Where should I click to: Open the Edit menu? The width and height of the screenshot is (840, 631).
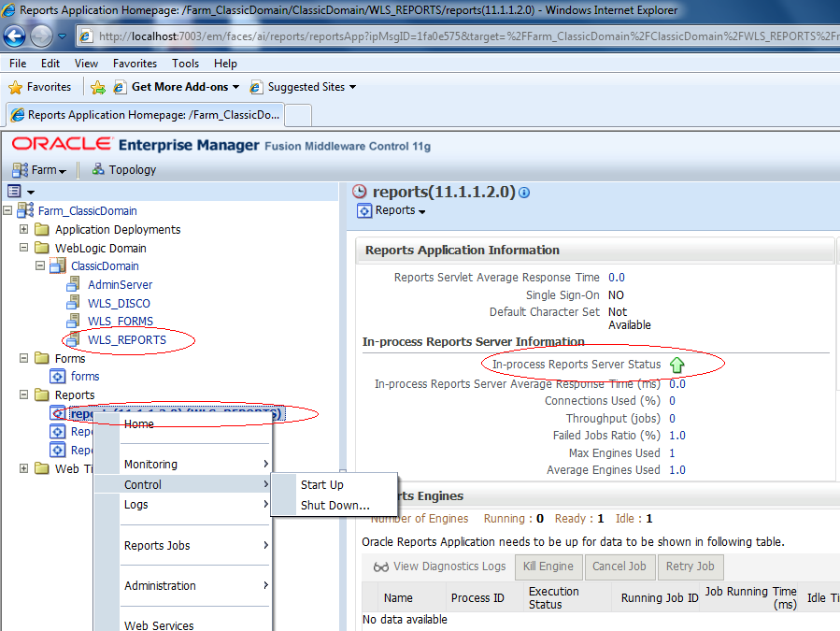click(x=50, y=64)
